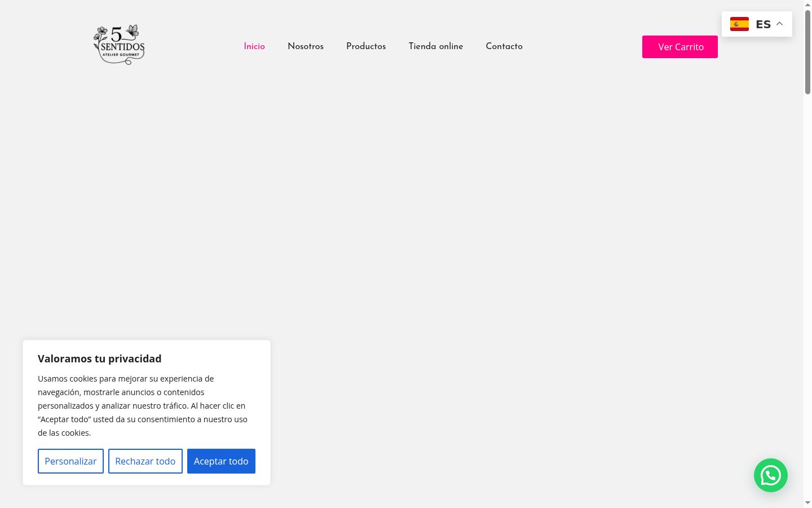Go to the Inicio menu item

click(x=254, y=46)
